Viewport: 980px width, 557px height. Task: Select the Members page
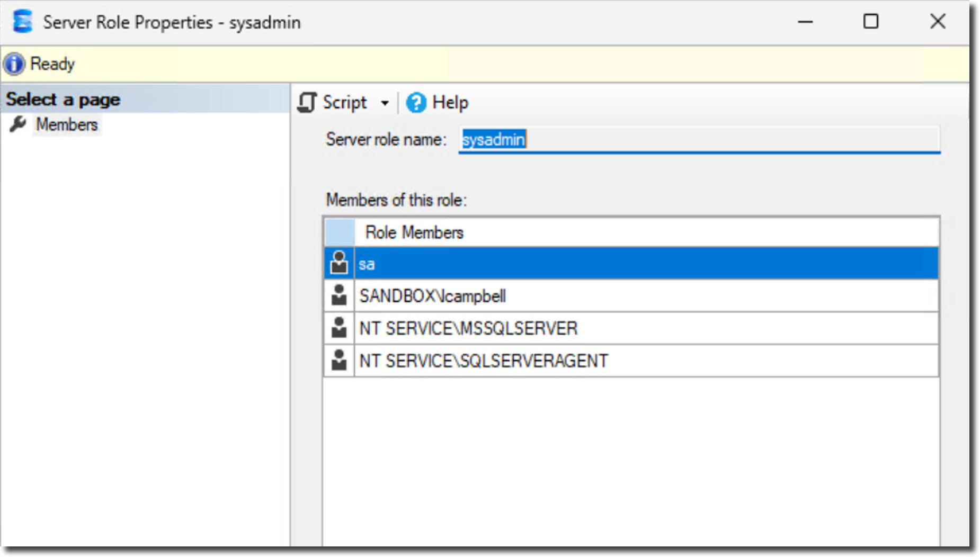pos(67,125)
